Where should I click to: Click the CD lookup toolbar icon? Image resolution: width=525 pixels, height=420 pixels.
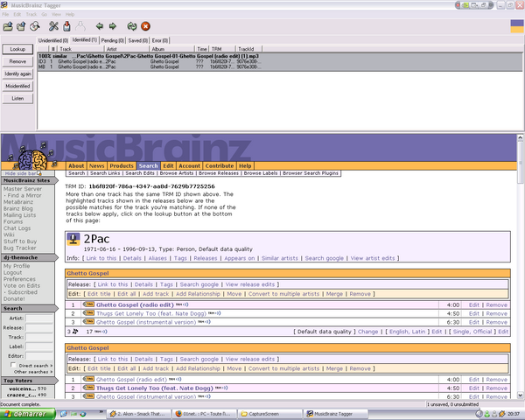35,26
